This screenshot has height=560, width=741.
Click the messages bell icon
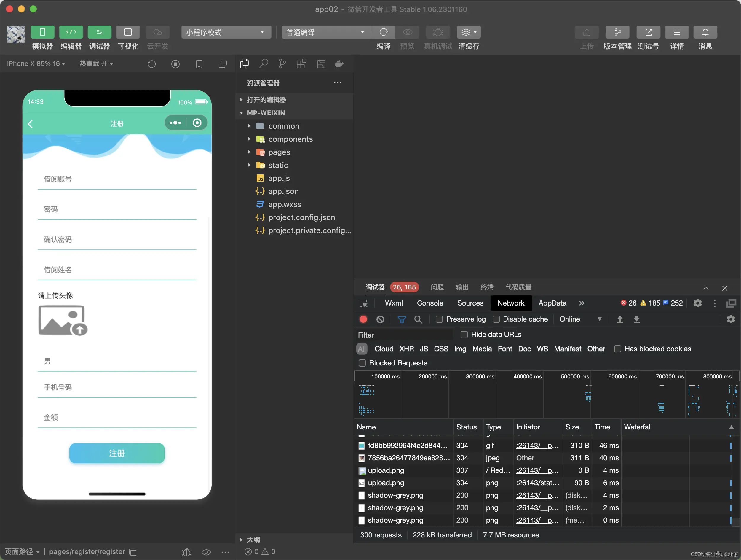(705, 32)
